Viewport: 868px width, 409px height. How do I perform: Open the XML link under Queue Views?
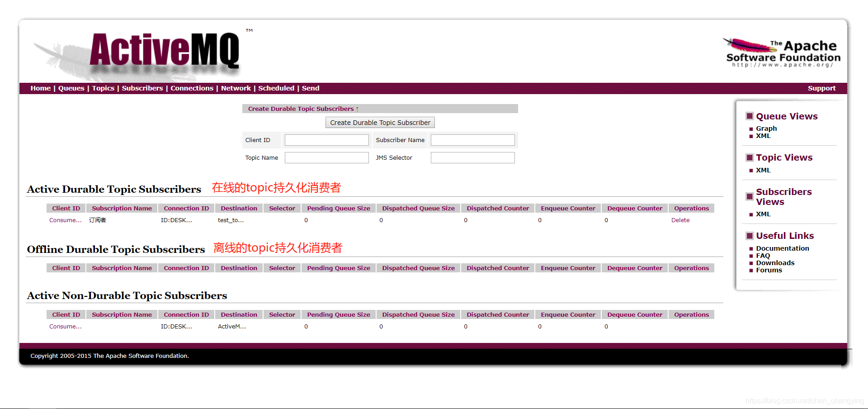pos(763,136)
